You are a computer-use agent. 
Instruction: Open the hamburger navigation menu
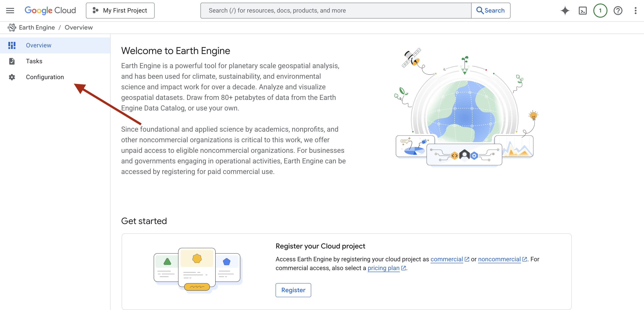coord(10,11)
